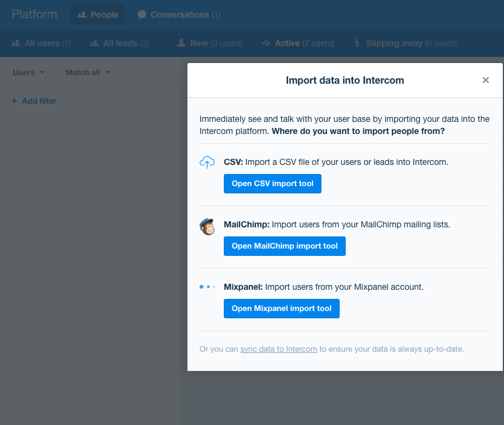Click the All users group icon
This screenshot has height=425, width=504.
tap(16, 43)
